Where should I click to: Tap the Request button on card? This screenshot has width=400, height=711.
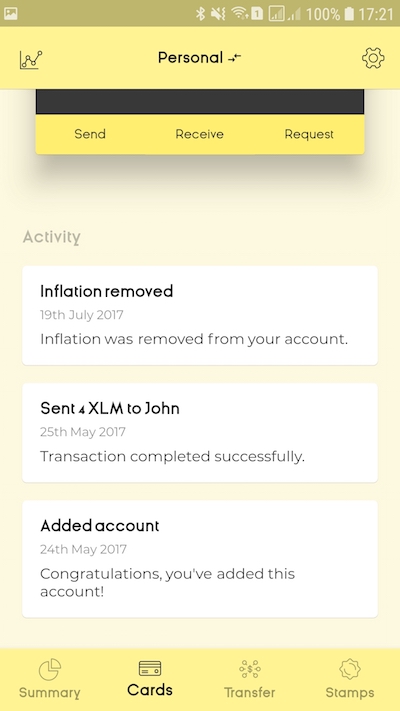309,134
